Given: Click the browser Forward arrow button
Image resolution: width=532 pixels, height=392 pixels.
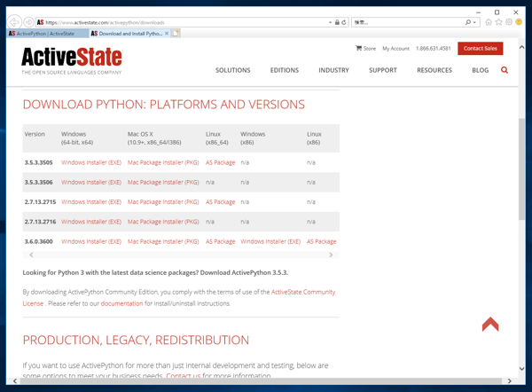Looking at the screenshot, I should [29, 22].
